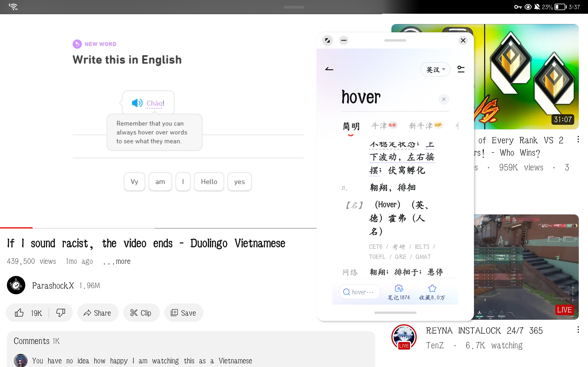Select the Hello word tile
The width and height of the screenshot is (588, 367).
tap(209, 182)
